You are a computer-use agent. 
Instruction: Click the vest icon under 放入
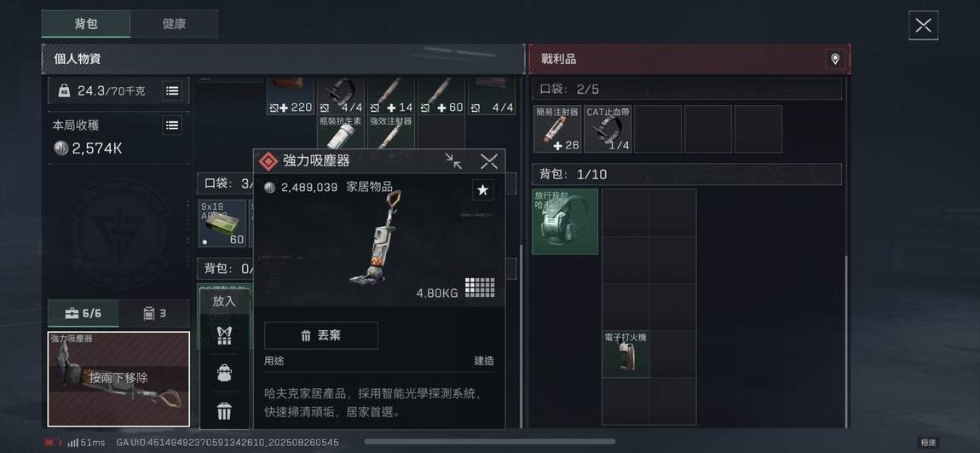pyautogui.click(x=224, y=335)
